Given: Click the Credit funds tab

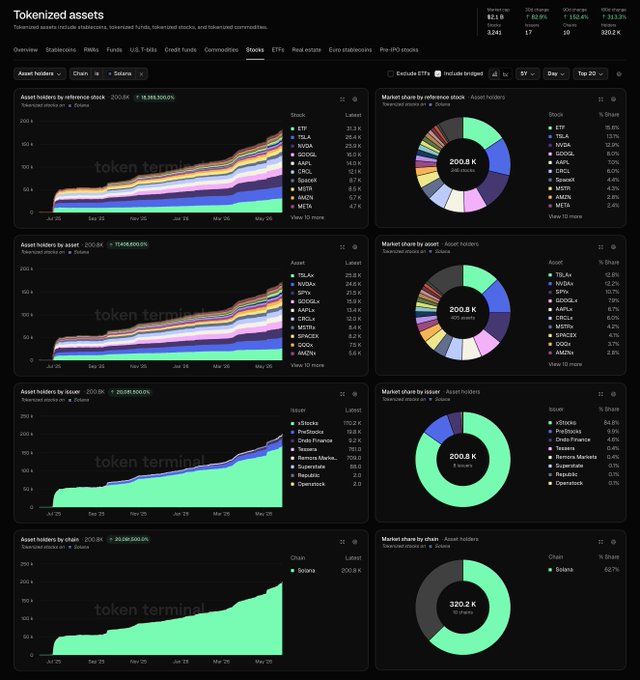Looking at the screenshot, I should pos(180,50).
